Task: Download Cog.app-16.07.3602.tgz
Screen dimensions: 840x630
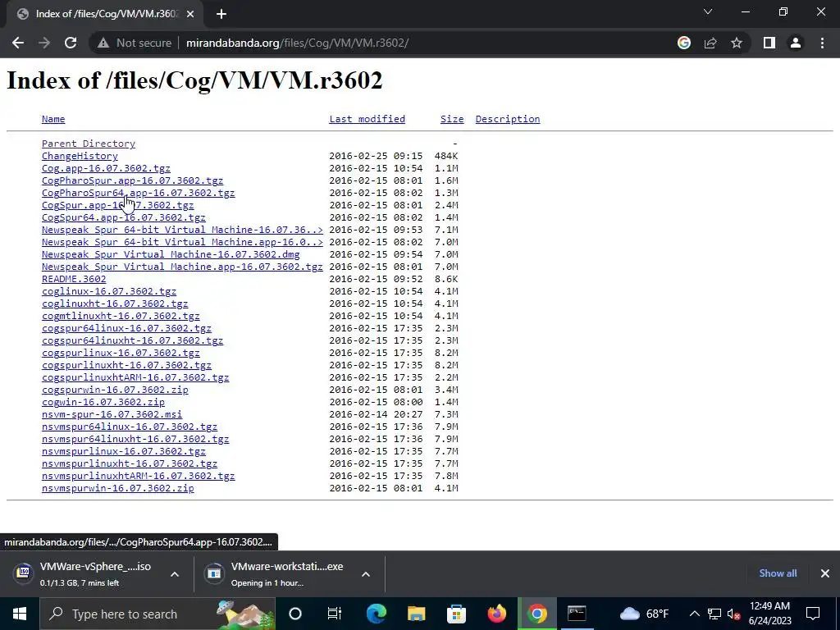Action: pyautogui.click(x=106, y=168)
